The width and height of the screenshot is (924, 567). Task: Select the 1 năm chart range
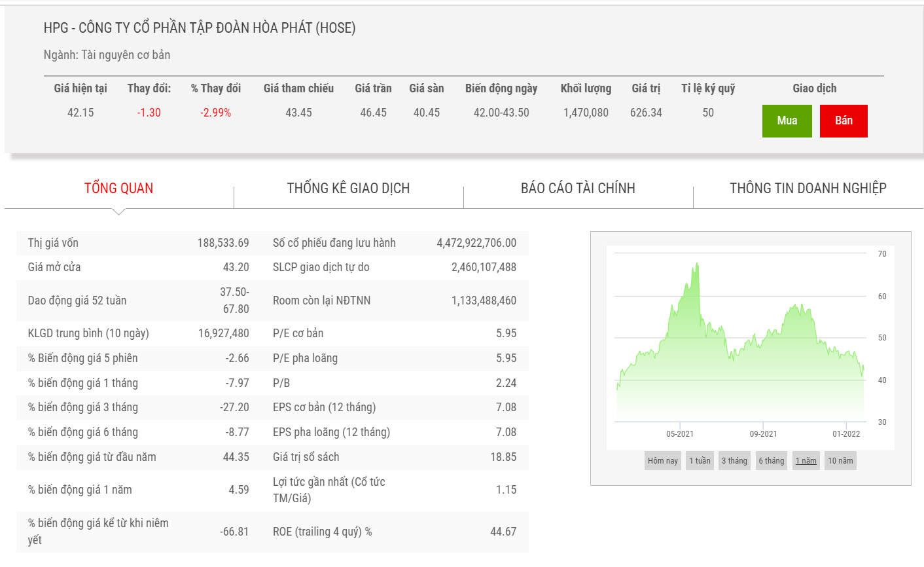tap(806, 461)
